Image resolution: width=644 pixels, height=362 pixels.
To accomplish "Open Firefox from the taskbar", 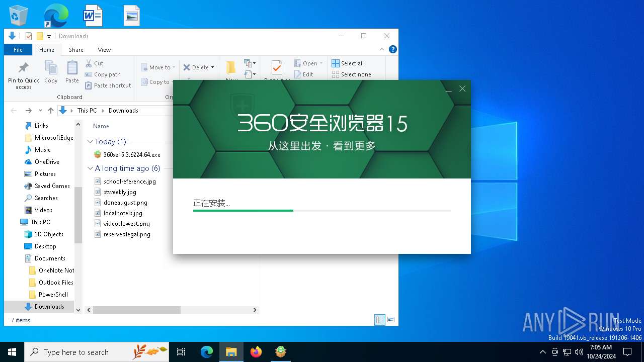I will point(256,352).
